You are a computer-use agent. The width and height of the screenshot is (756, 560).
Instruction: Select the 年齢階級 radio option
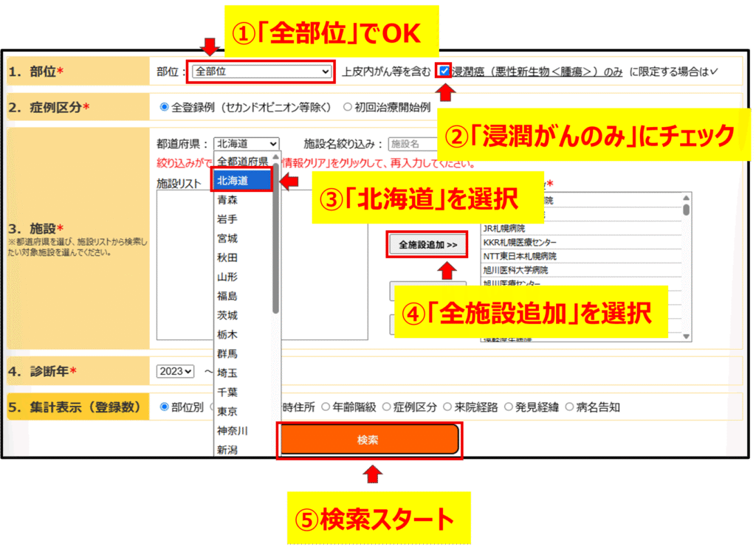(326, 407)
